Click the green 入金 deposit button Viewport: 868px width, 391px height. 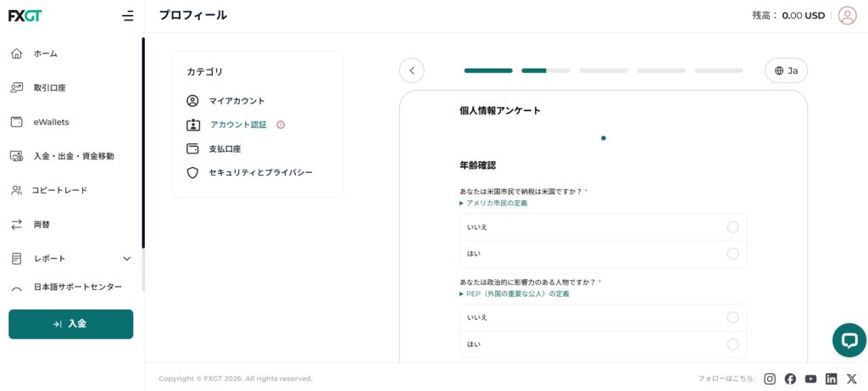[70, 323]
